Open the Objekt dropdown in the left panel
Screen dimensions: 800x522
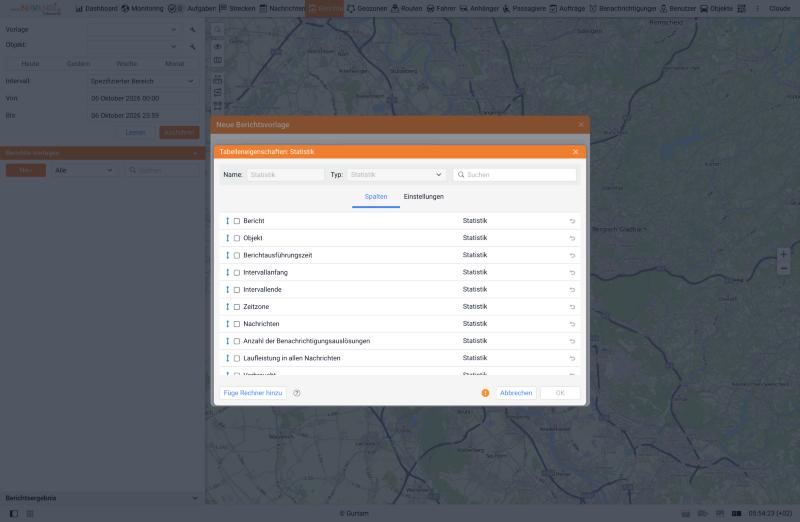(x=133, y=46)
